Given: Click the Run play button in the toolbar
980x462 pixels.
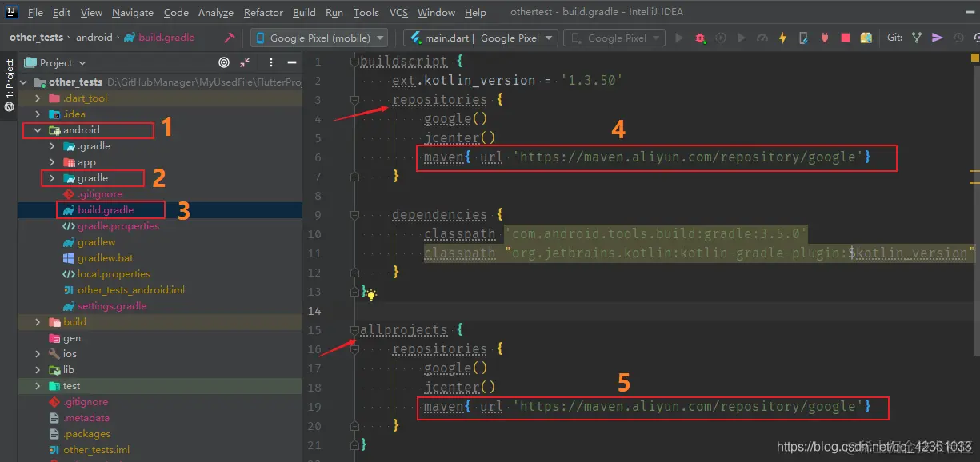Looking at the screenshot, I should [x=679, y=38].
